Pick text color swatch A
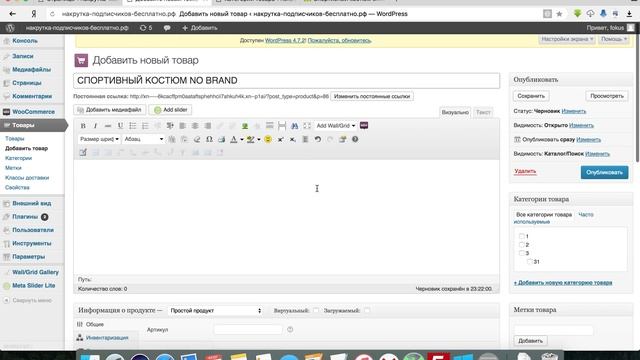 click(234, 139)
